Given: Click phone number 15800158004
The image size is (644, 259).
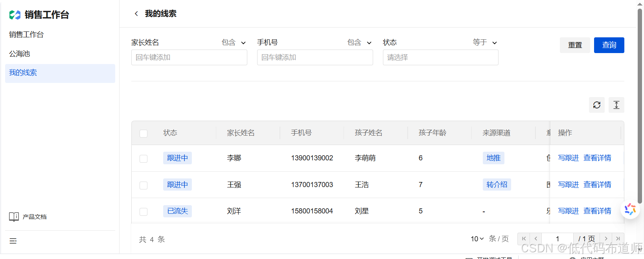Looking at the screenshot, I should pyautogui.click(x=312, y=211).
